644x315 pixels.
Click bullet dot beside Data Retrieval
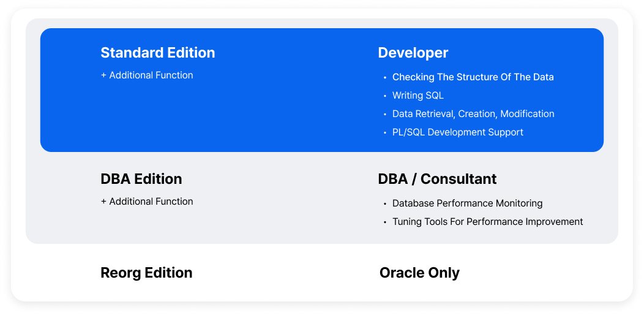tap(385, 115)
